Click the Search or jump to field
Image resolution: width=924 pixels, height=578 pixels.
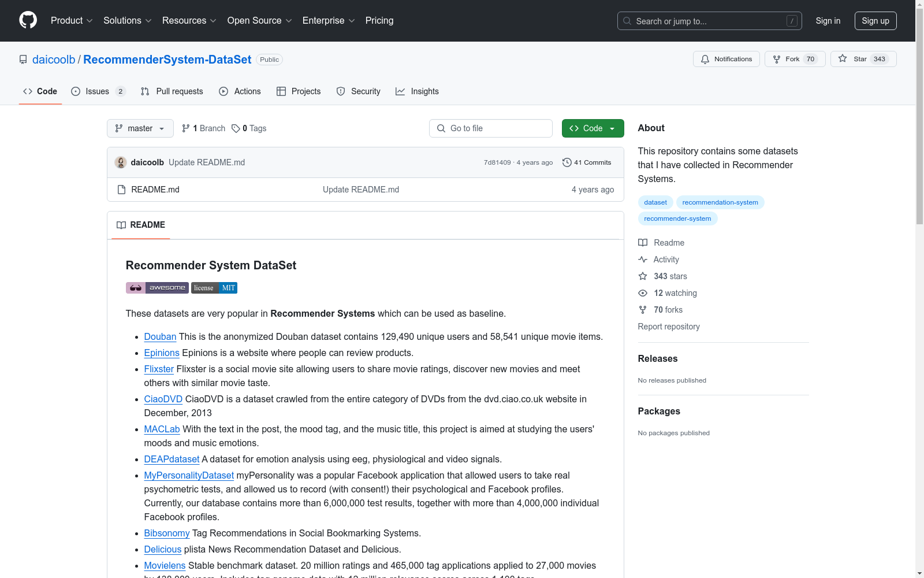click(x=710, y=21)
